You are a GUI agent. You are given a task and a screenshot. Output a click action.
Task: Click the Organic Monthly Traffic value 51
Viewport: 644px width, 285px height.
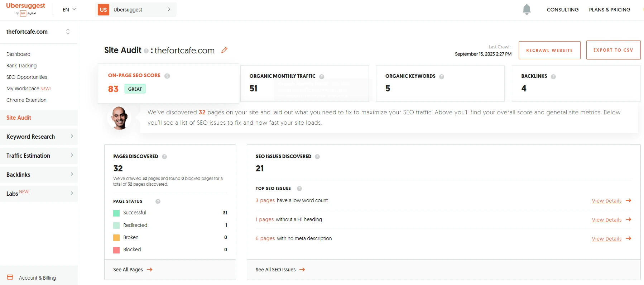(x=254, y=89)
